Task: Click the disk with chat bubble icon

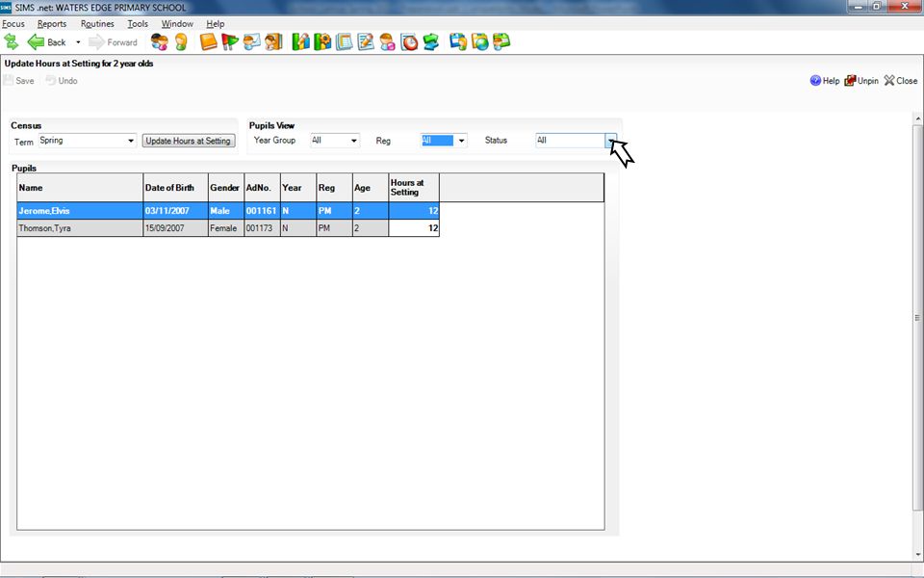Action: [501, 41]
